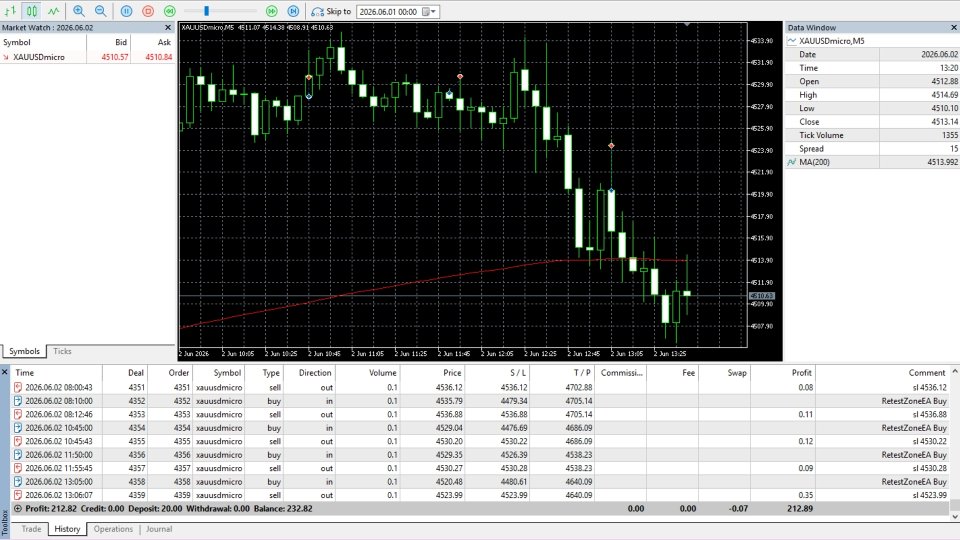Zoom in on the chart
The image size is (960, 540).
79,11
